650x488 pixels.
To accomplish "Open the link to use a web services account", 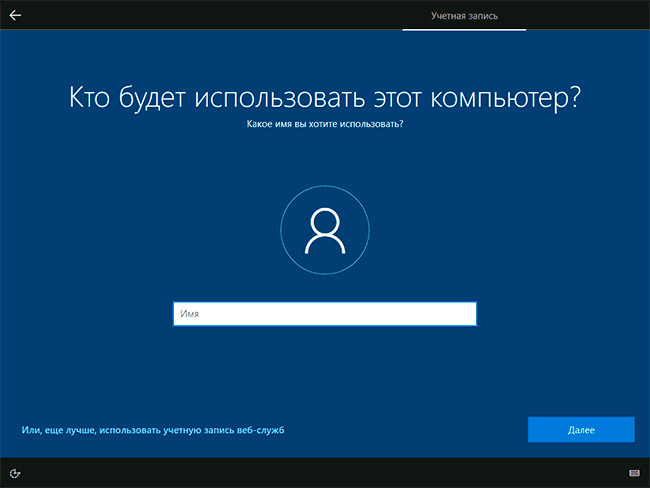I will click(x=153, y=430).
